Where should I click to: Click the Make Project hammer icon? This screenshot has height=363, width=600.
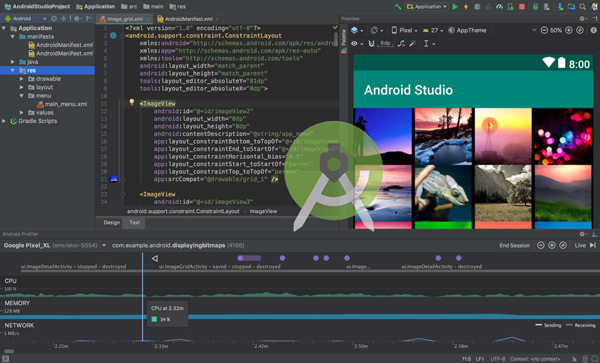coord(398,7)
